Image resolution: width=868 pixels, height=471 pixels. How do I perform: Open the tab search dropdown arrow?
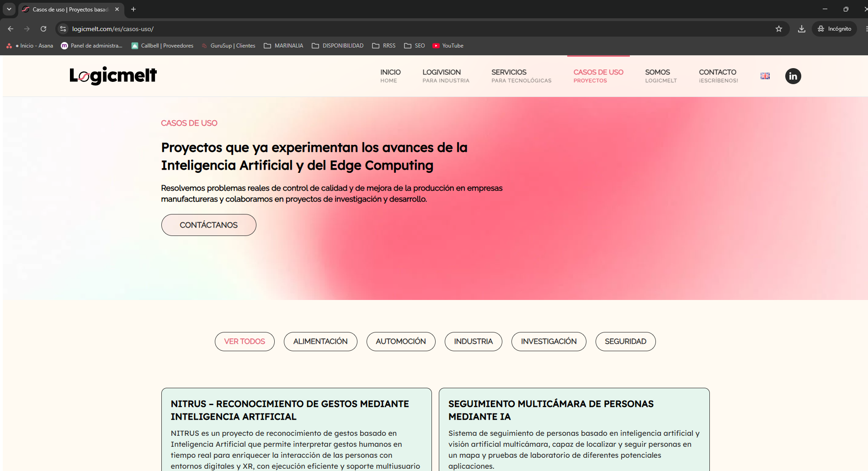(9, 9)
